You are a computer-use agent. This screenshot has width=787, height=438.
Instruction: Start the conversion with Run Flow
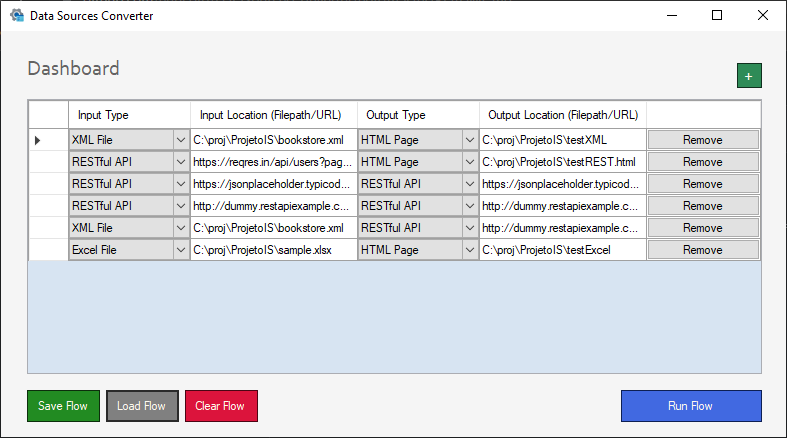pos(691,406)
